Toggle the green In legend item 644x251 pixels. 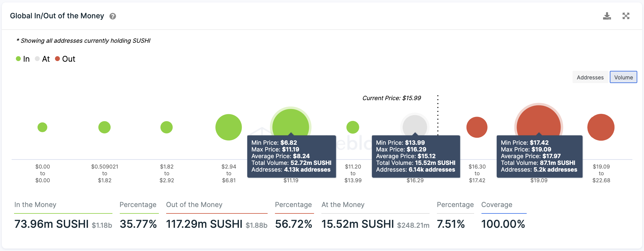(23, 59)
